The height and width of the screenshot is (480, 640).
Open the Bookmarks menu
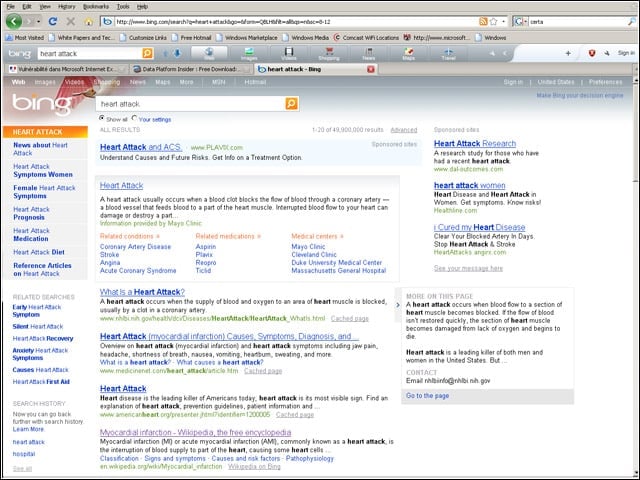(96, 7)
